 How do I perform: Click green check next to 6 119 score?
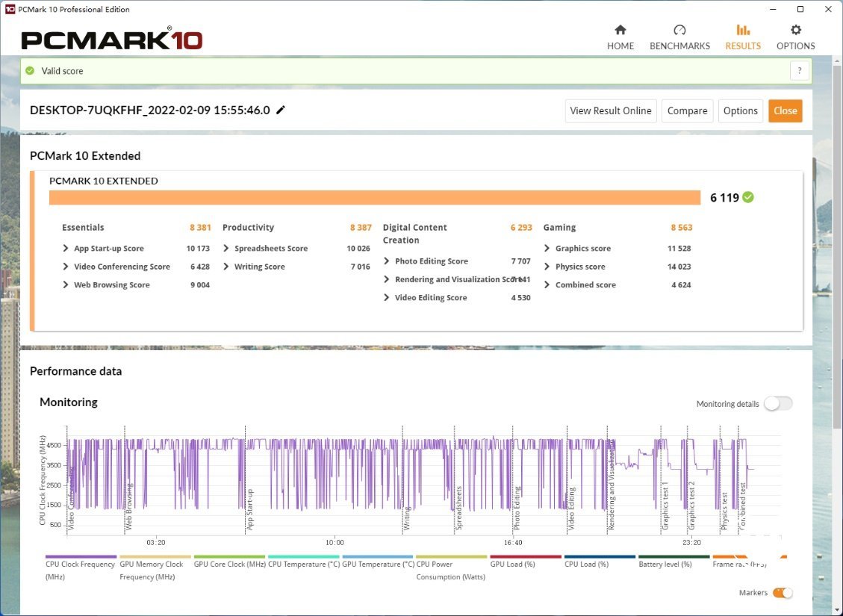[x=748, y=197]
